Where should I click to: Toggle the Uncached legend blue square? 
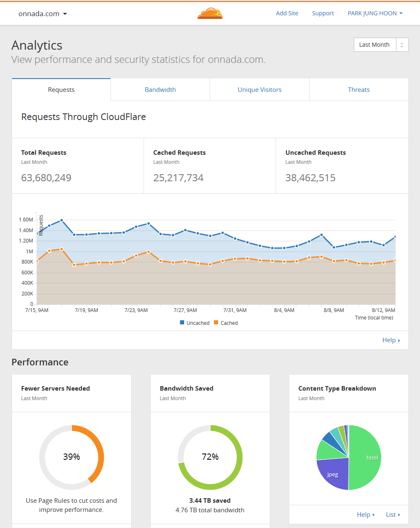[182, 323]
